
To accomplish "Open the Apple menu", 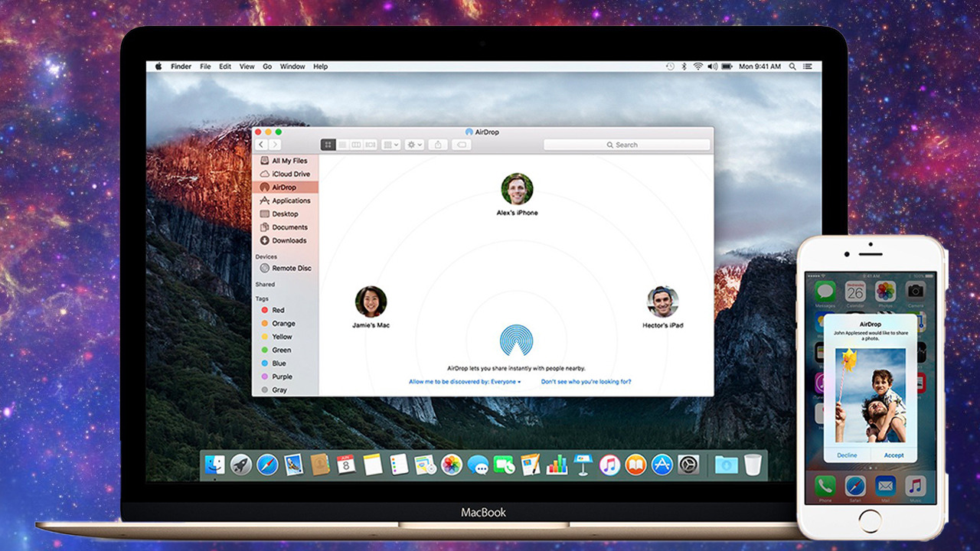I will pos(159,67).
